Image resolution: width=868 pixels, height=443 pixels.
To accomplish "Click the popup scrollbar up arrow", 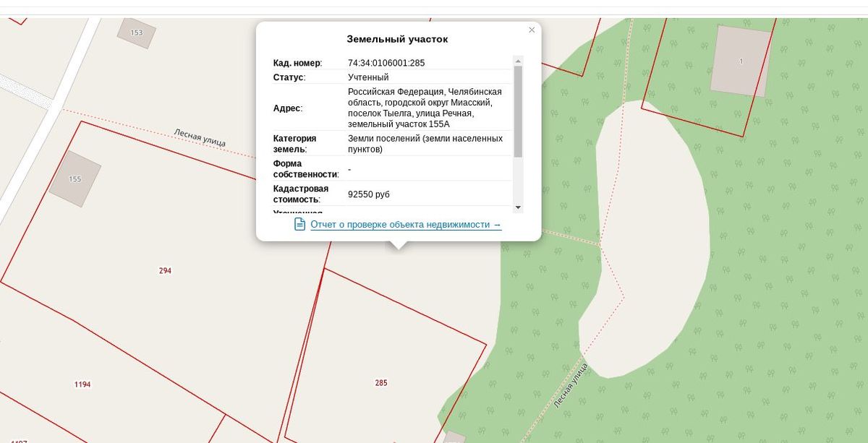I will [518, 61].
